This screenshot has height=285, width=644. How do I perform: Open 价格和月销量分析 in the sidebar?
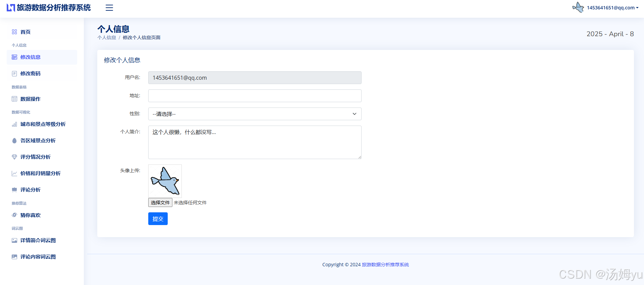(x=42, y=173)
